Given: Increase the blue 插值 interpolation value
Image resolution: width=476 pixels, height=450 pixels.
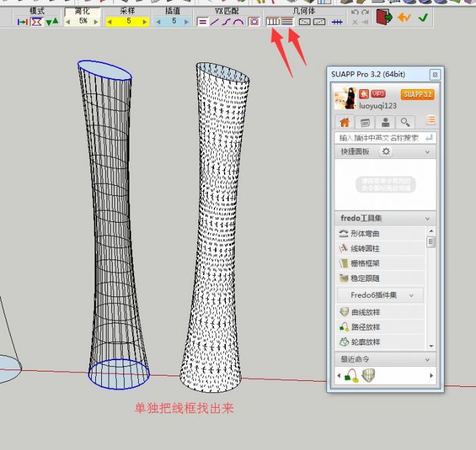Looking at the screenshot, I should [x=186, y=22].
